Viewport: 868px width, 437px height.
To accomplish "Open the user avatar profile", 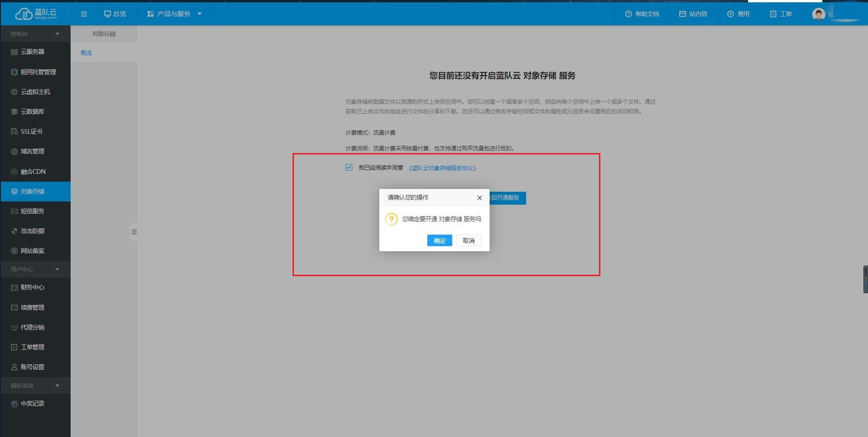I will click(x=819, y=14).
